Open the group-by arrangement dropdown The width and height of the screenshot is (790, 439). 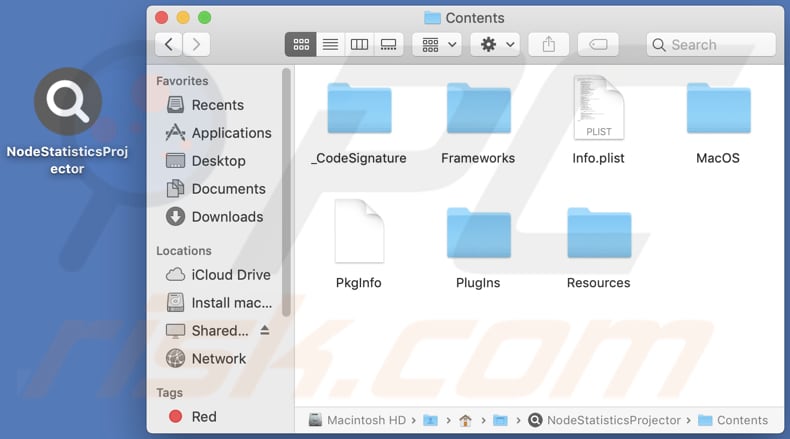pos(437,44)
